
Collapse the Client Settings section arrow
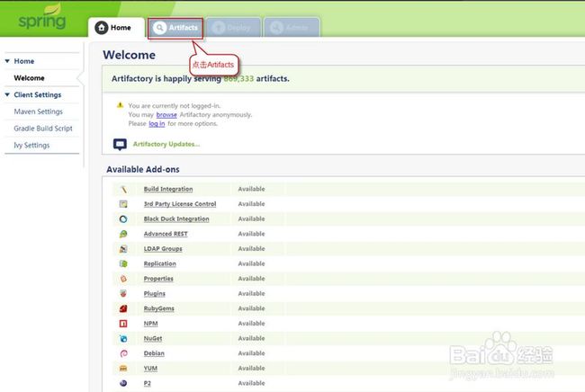pyautogui.click(x=7, y=94)
